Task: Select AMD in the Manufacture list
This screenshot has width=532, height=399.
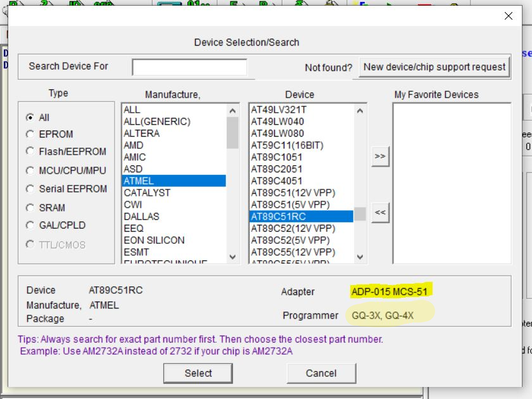Action: [x=134, y=145]
